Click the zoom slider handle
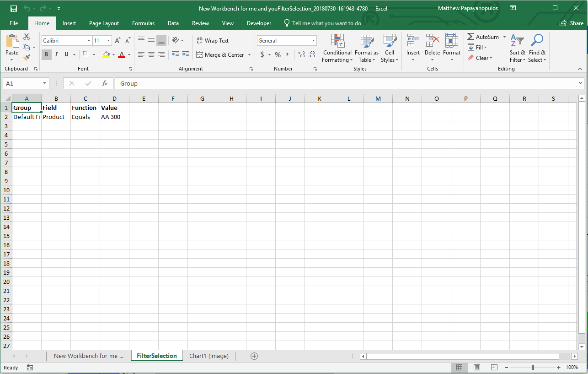Screen dimensions: 588x374 pos(533,368)
